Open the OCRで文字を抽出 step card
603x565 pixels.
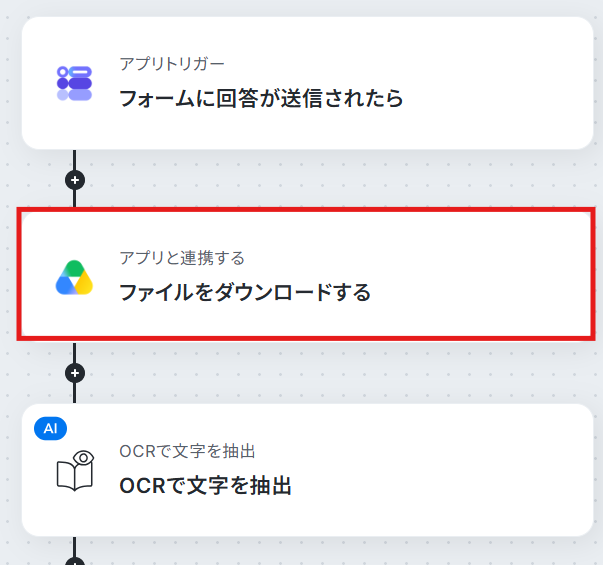307,470
